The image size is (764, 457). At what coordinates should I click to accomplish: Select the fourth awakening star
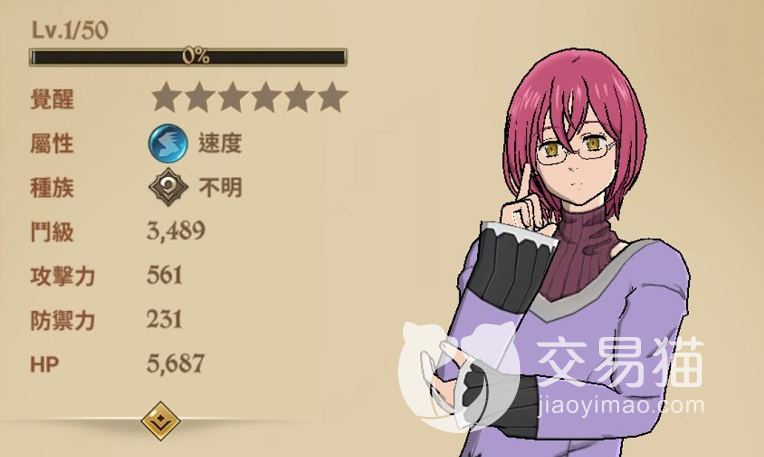click(265, 97)
